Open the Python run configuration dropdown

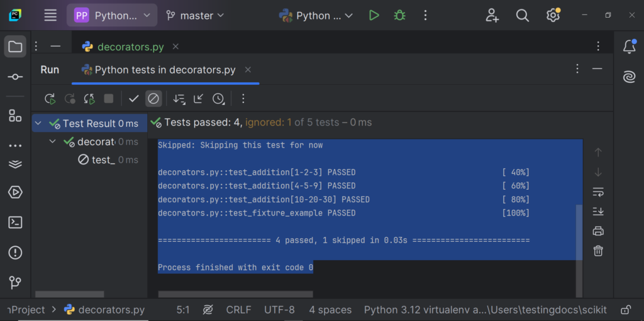coord(316,16)
